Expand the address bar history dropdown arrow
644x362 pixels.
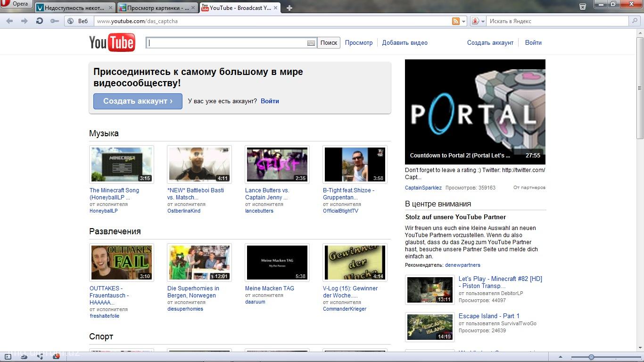tap(464, 21)
